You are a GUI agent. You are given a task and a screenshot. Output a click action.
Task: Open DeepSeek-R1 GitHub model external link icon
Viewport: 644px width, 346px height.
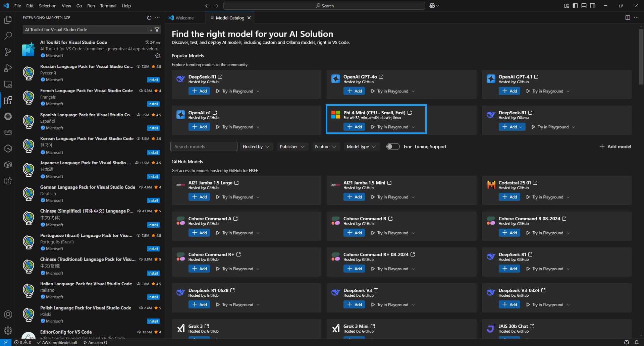[220, 77]
